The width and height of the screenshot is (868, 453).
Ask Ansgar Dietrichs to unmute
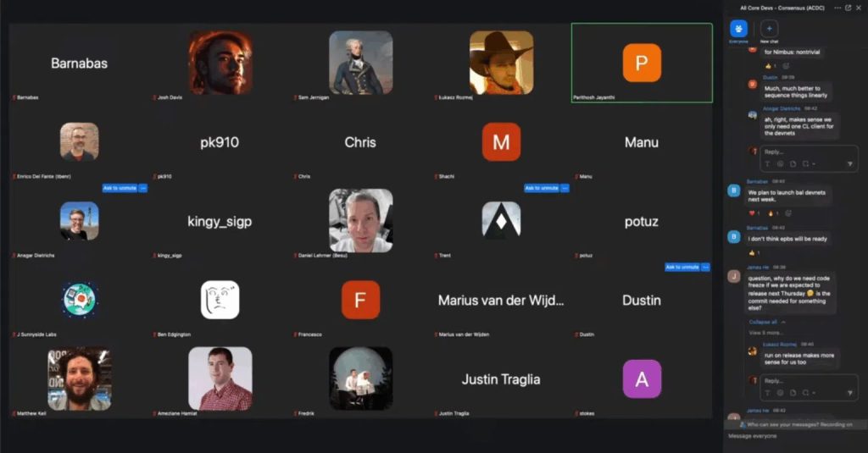point(120,188)
